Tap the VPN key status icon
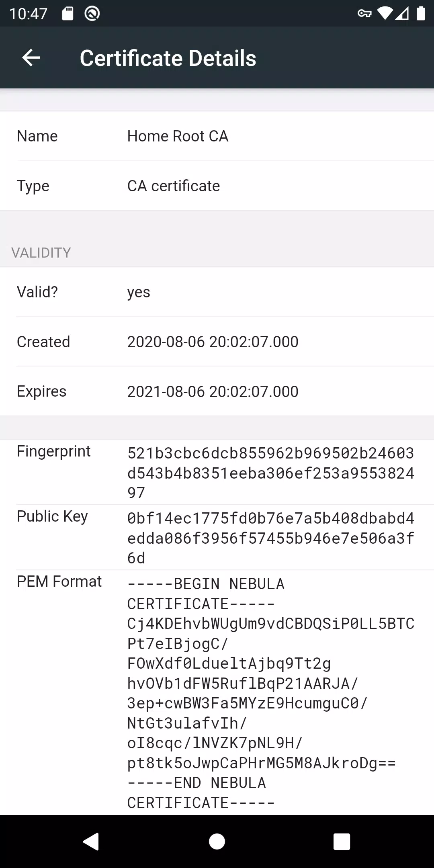 point(364,14)
